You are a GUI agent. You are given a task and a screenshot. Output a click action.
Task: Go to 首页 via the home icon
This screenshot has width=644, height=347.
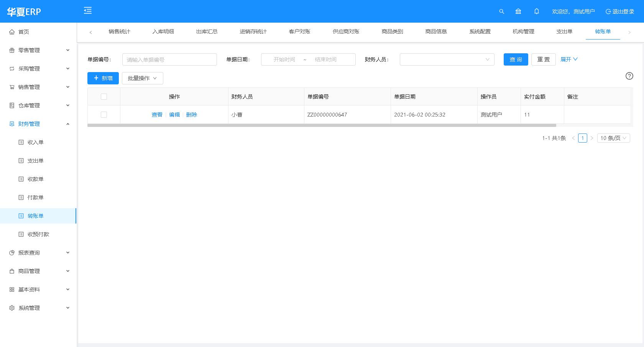pyautogui.click(x=23, y=32)
